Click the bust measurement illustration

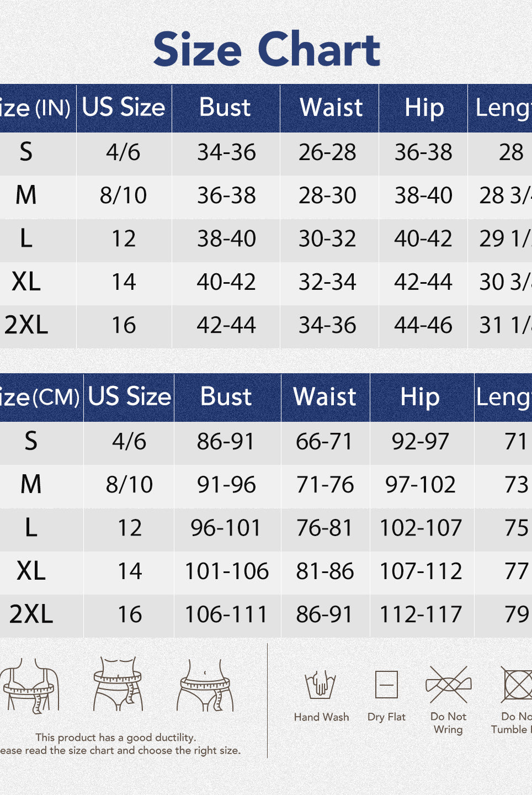coord(29,685)
